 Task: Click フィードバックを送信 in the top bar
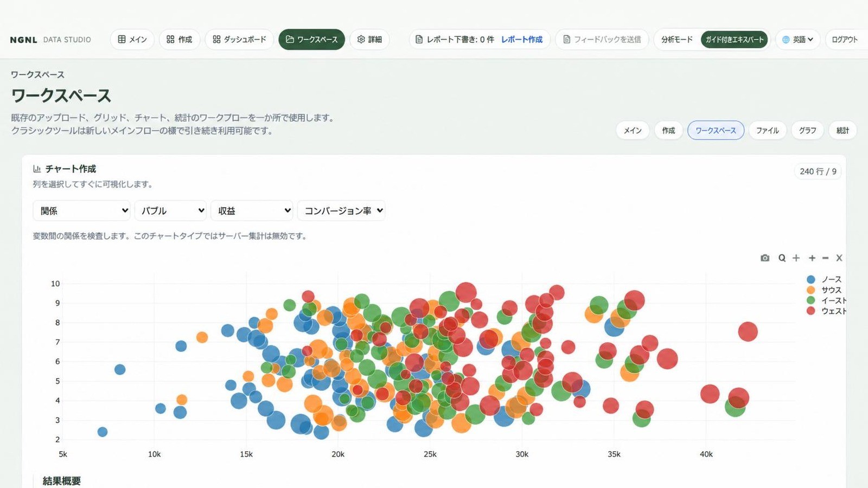(x=602, y=40)
